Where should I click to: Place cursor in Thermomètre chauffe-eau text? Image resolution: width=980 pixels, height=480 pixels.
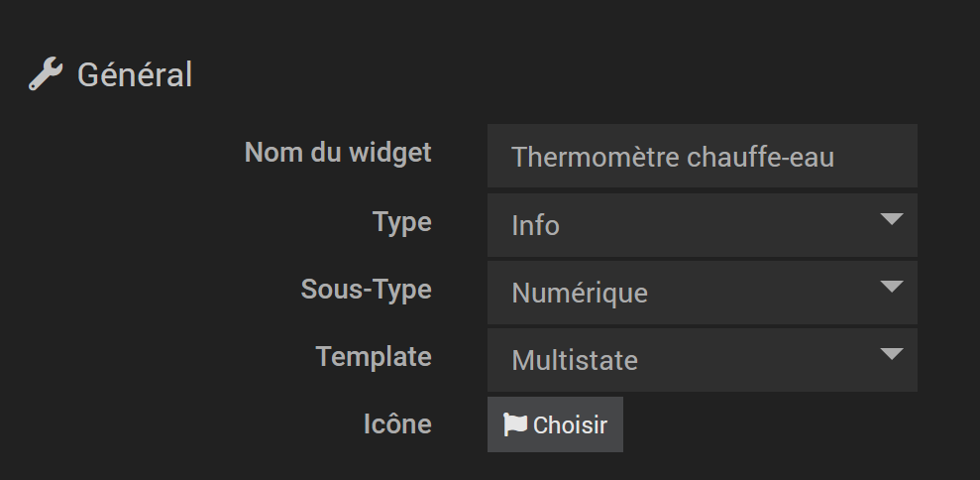[673, 157]
